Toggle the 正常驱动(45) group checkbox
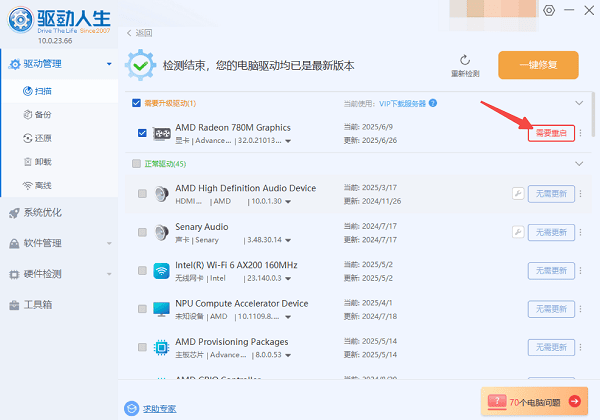 (136, 164)
